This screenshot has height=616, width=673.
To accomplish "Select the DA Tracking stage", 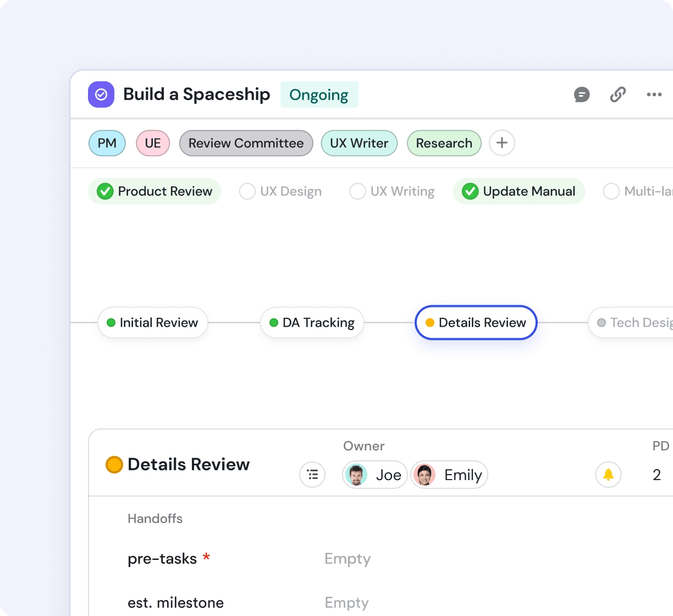I will click(x=312, y=323).
